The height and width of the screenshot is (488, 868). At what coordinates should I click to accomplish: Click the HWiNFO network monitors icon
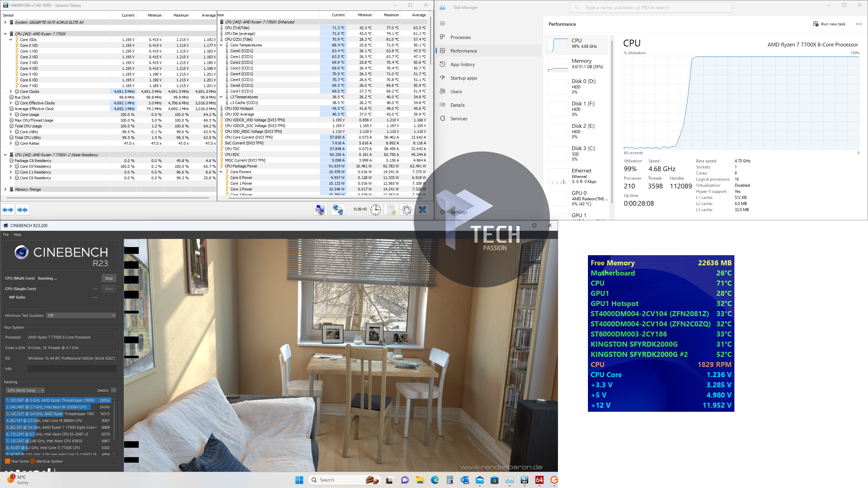coord(338,210)
